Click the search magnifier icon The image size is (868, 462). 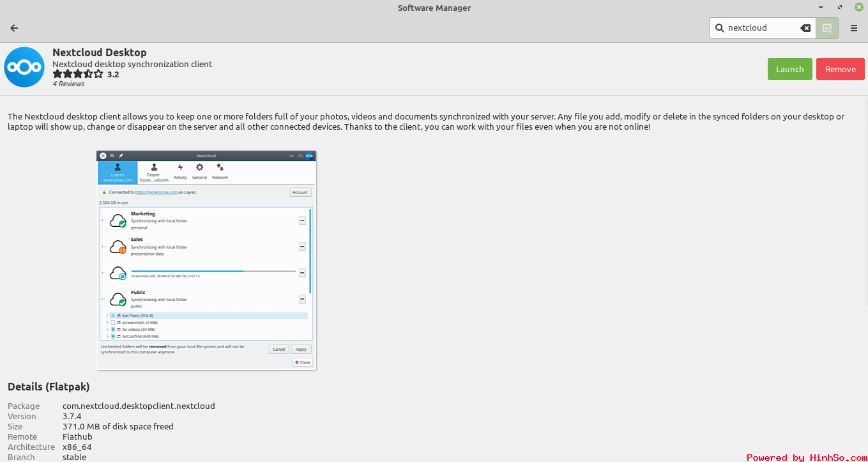[x=719, y=28]
